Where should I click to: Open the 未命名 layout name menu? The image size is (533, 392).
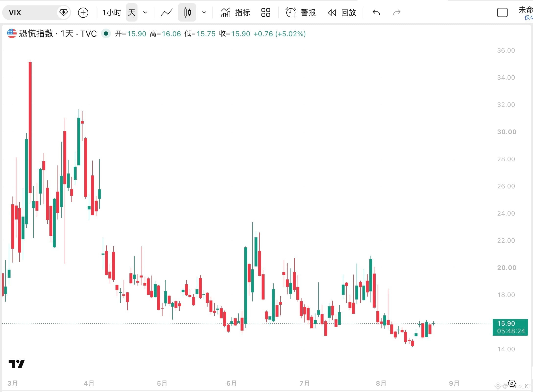click(x=526, y=10)
